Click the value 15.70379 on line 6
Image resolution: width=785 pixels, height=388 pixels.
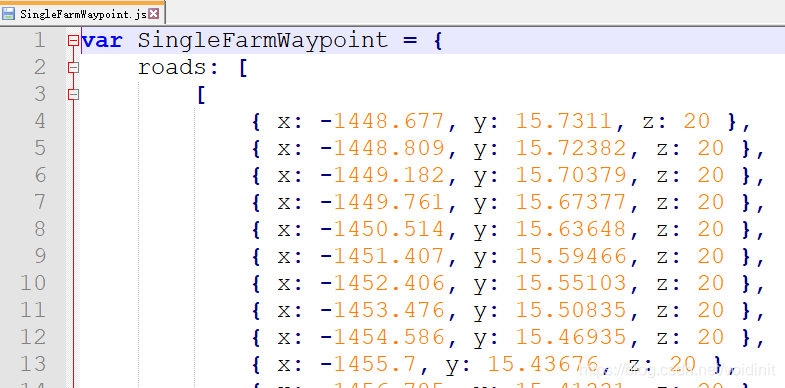pos(571,176)
